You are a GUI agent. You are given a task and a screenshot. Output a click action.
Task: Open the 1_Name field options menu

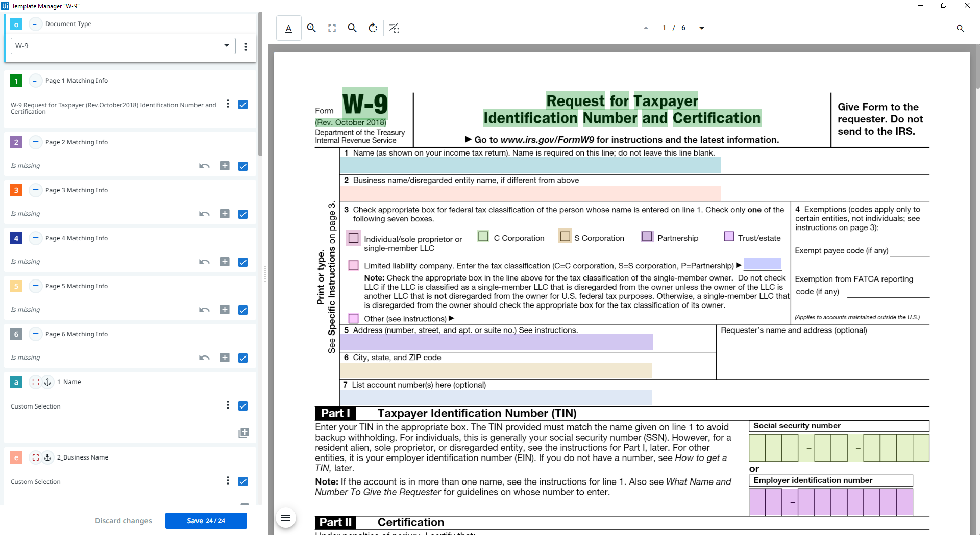[x=228, y=404]
